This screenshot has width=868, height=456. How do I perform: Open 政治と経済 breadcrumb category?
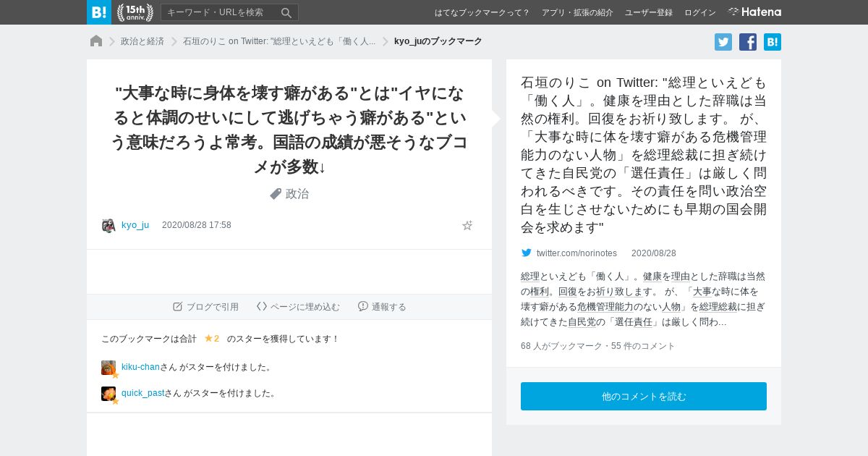pyautogui.click(x=142, y=41)
